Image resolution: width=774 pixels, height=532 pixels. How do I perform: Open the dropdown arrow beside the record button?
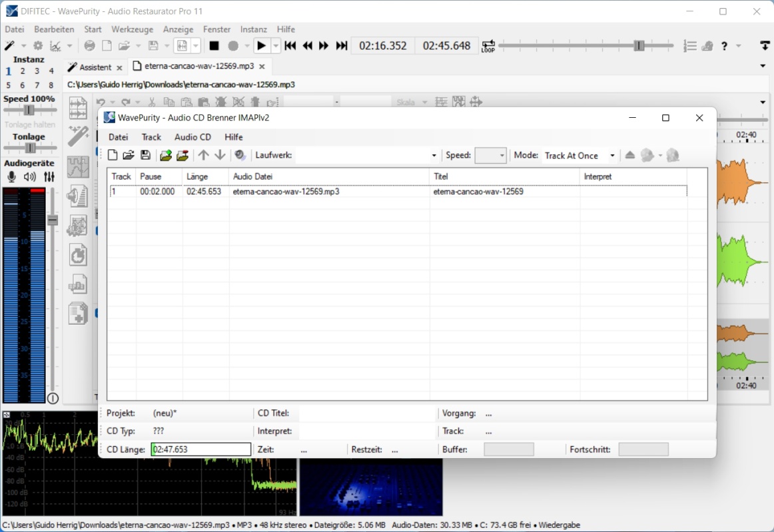(247, 46)
